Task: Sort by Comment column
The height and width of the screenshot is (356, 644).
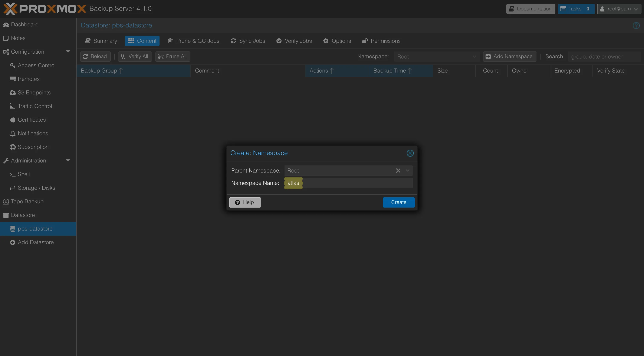Action: tap(247, 71)
